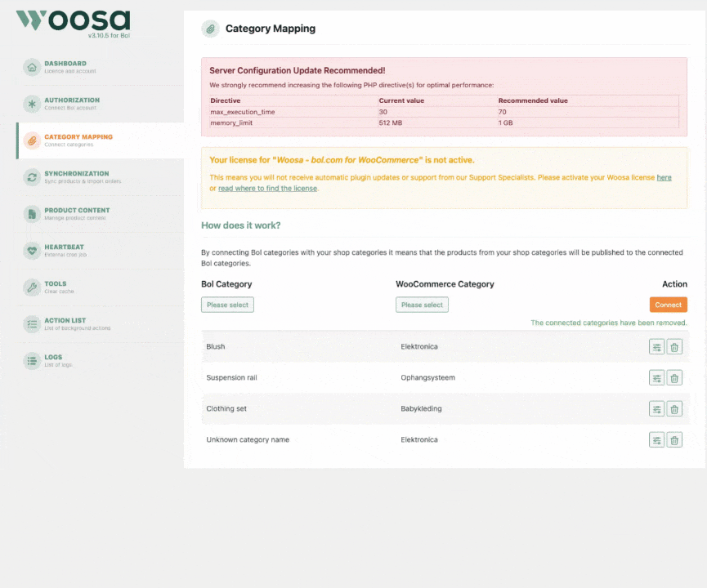This screenshot has height=588, width=707.
Task: Select Category Mapping in sidebar
Action: pos(100,140)
